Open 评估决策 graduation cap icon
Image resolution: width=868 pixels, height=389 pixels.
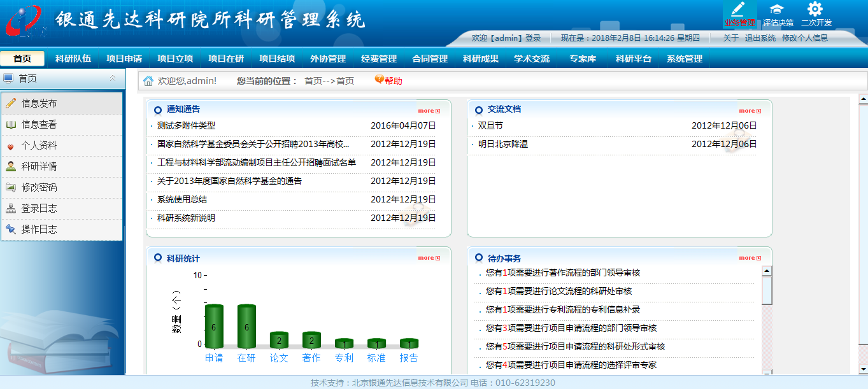point(776,9)
